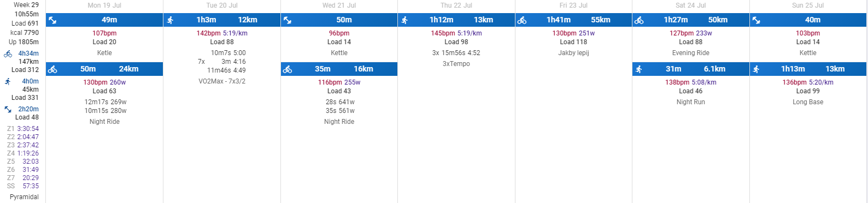Select the Week 29 summary label
Screen dimensions: 868x203
pos(26,5)
